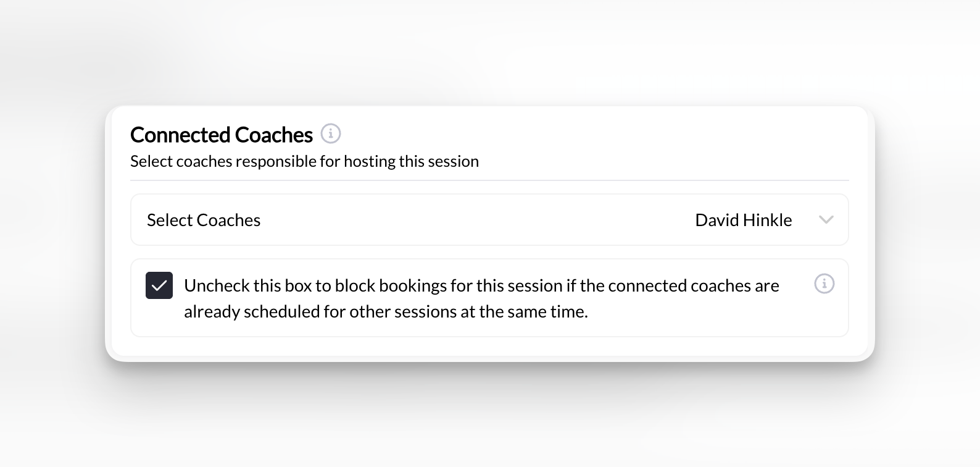The image size is (980, 467).
Task: Open details via the Connected Coaches info icon
Action: click(331, 133)
